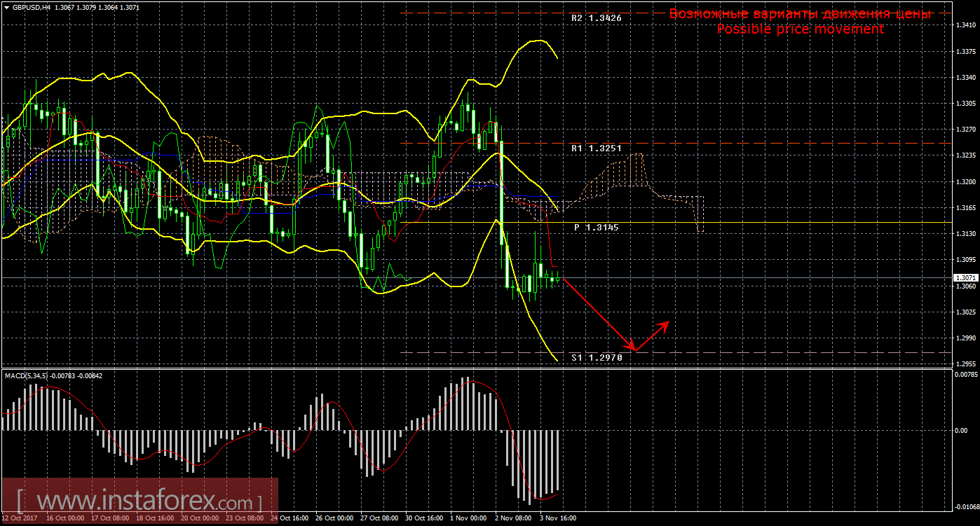Click the 1.3235 price axis value
The height and width of the screenshot is (526, 980).
point(965,155)
